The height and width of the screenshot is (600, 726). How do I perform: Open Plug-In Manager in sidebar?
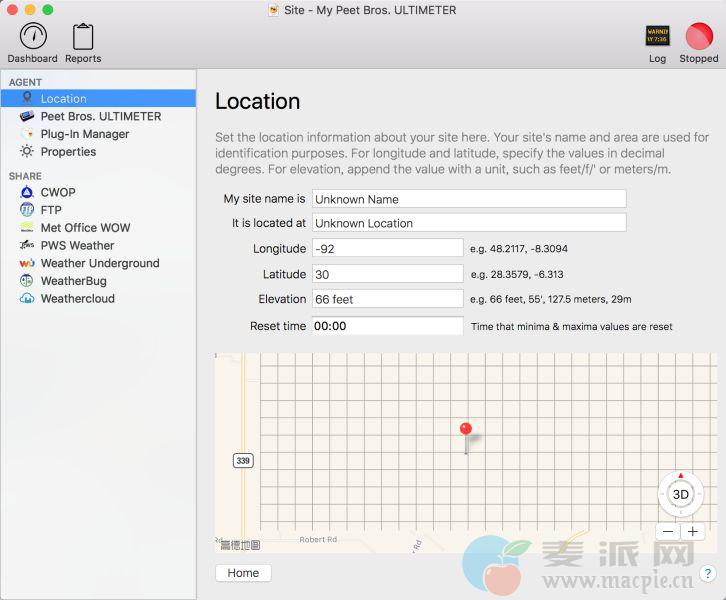84,134
